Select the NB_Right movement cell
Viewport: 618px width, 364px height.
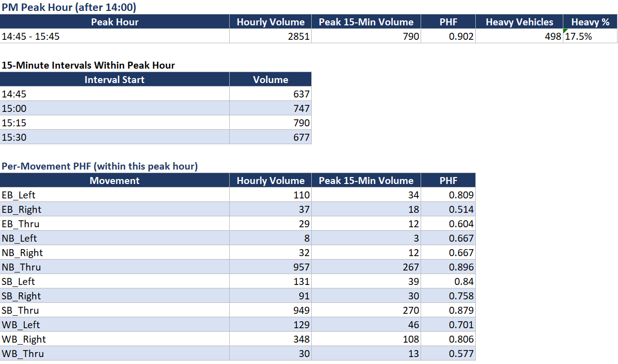[115, 253]
